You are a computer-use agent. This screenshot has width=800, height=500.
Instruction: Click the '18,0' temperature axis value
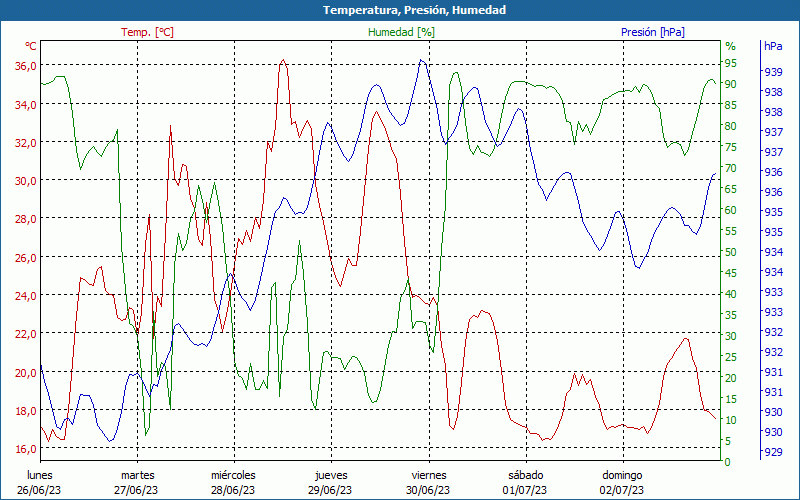click(26, 411)
